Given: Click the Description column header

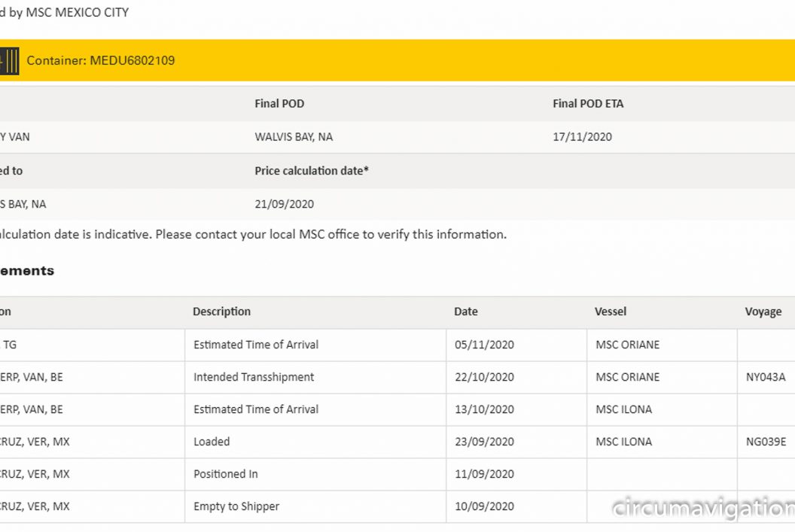Looking at the screenshot, I should (221, 312).
